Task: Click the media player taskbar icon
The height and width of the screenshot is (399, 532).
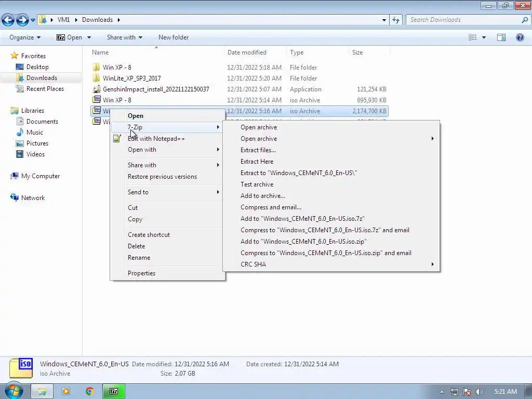Action: click(x=66, y=391)
